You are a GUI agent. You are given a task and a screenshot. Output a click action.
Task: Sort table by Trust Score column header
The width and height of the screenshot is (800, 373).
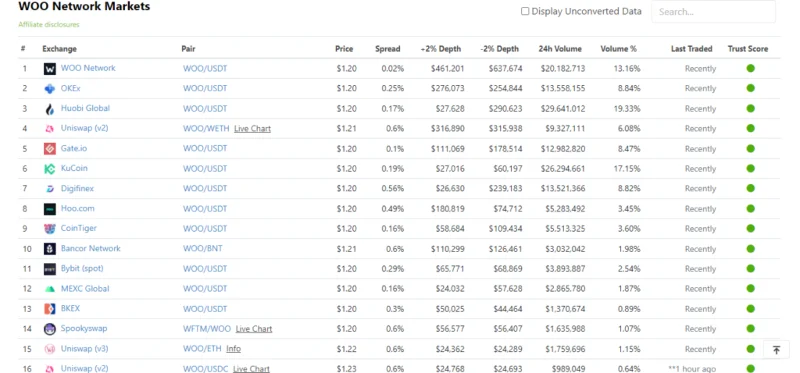pyautogui.click(x=747, y=49)
